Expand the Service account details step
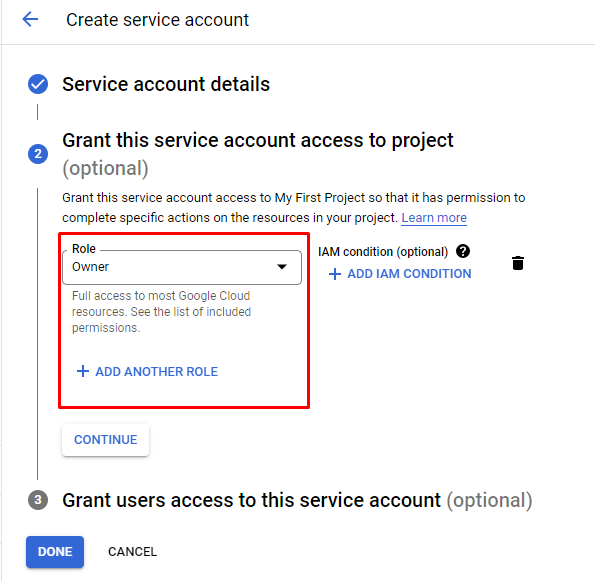Image resolution: width=595 pixels, height=581 pixels. tap(166, 84)
